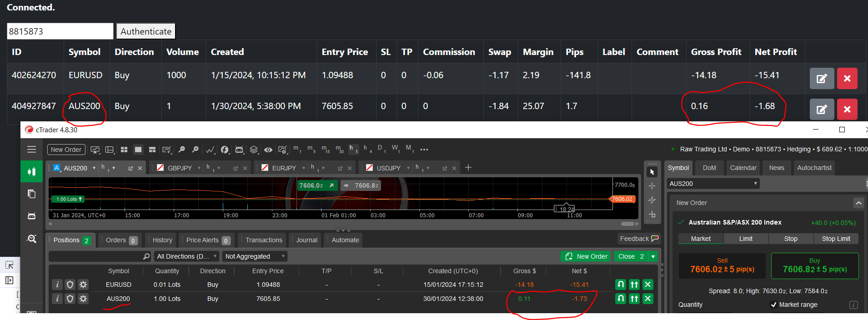Click the green New Order button in Positions
The image size is (868, 320).
coord(587,256)
